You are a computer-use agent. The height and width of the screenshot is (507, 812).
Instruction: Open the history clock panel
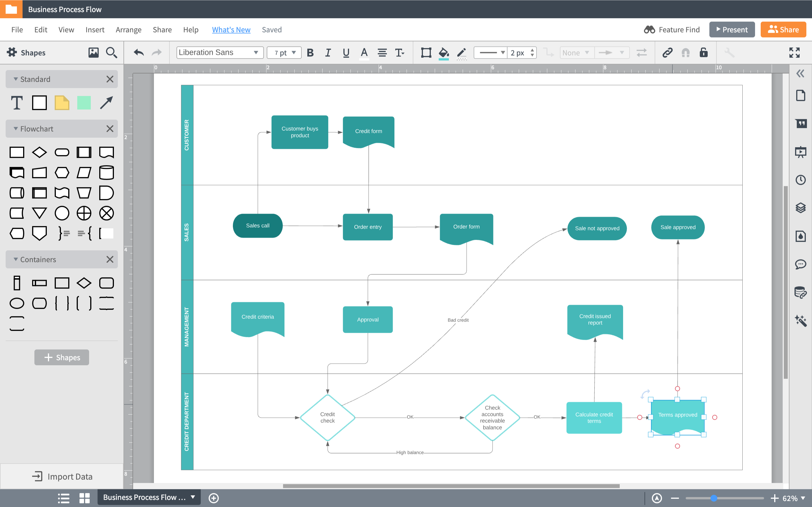click(x=801, y=180)
